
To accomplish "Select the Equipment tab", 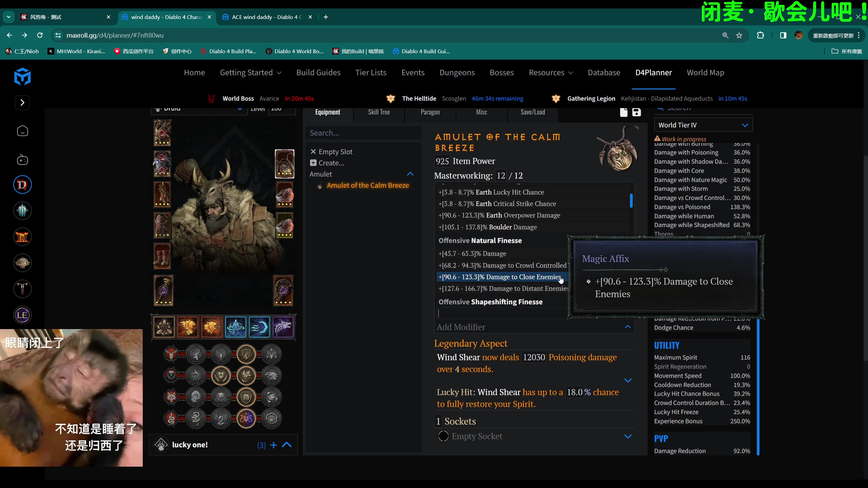I will (328, 112).
